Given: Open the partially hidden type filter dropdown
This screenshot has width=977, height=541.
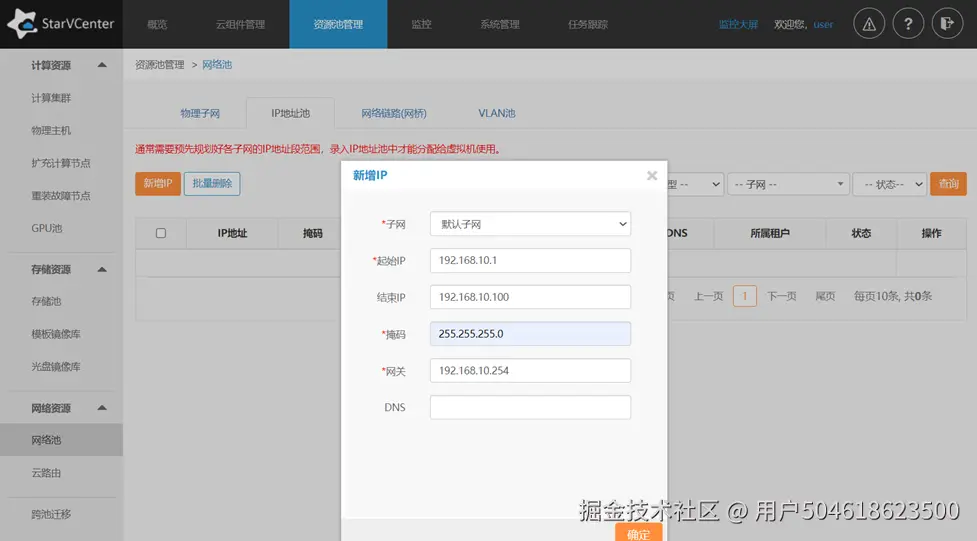Looking at the screenshot, I should coord(695,184).
